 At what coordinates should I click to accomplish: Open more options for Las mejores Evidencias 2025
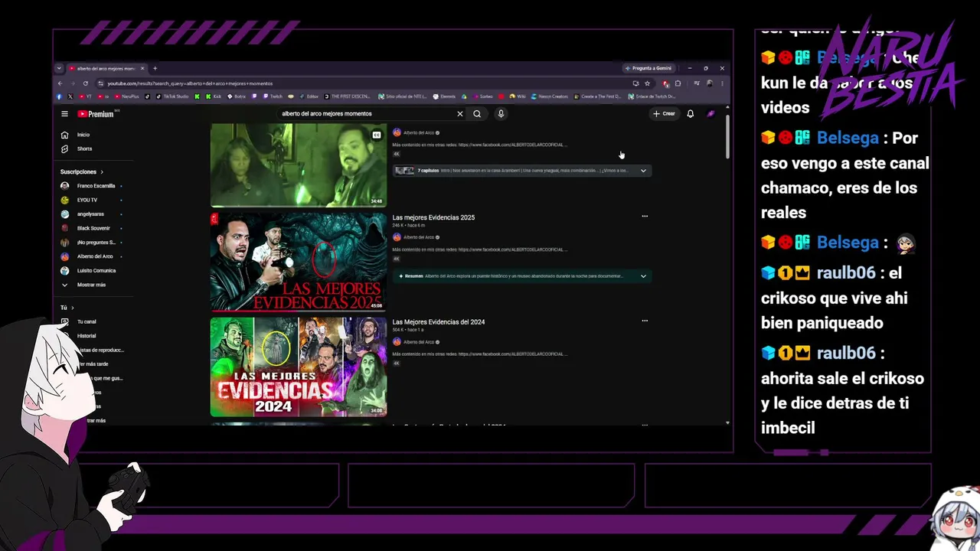pos(645,217)
